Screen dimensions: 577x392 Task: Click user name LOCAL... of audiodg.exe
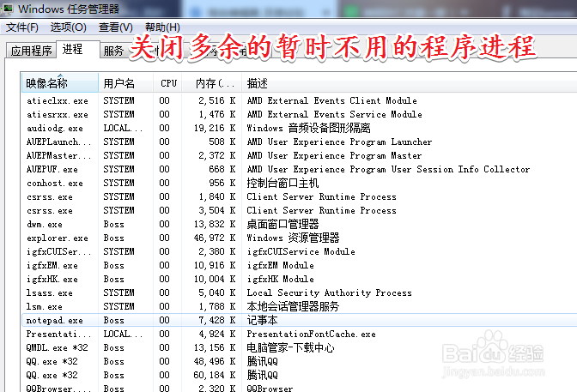(123, 129)
